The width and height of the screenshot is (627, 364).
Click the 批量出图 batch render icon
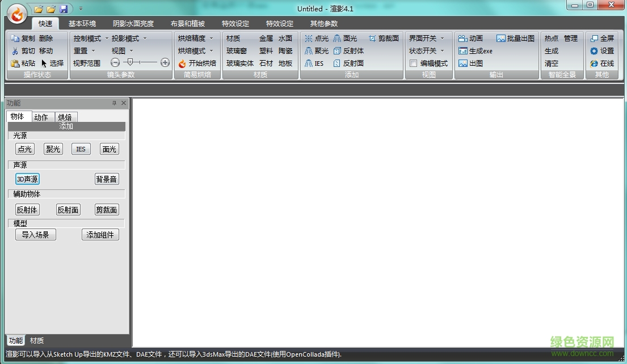point(500,39)
